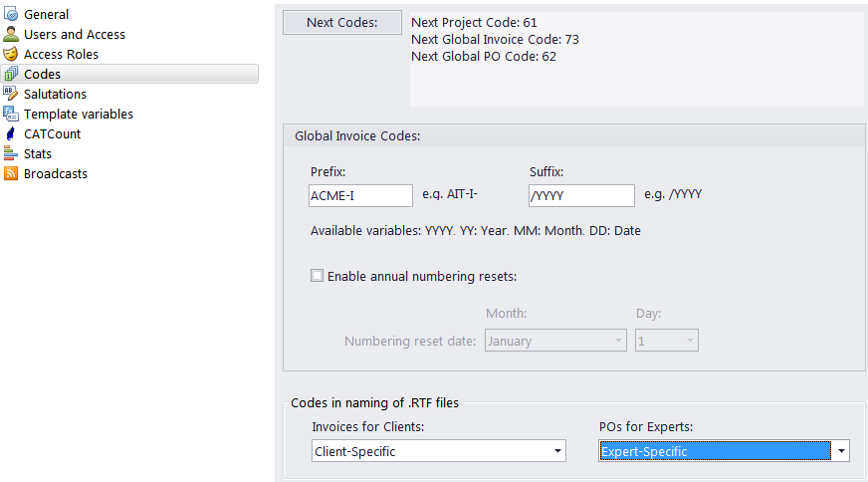Click the Template variables icon
This screenshot has height=482, width=868.
click(11, 114)
